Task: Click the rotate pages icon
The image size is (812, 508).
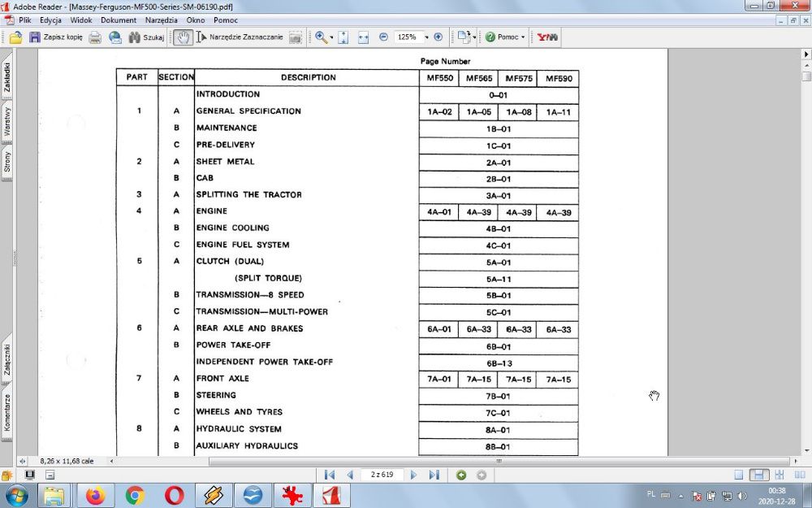Action: 464,37
